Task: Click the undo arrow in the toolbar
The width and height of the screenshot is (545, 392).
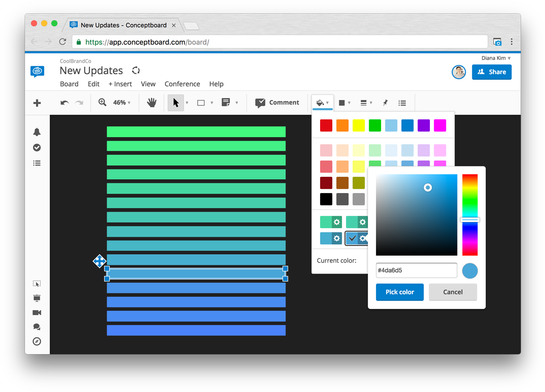Action: click(64, 102)
